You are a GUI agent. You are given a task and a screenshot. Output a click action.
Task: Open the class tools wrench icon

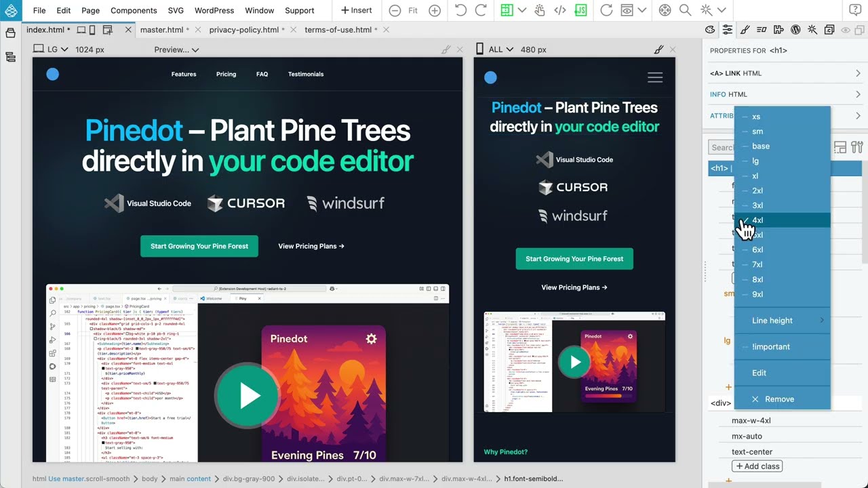856,147
